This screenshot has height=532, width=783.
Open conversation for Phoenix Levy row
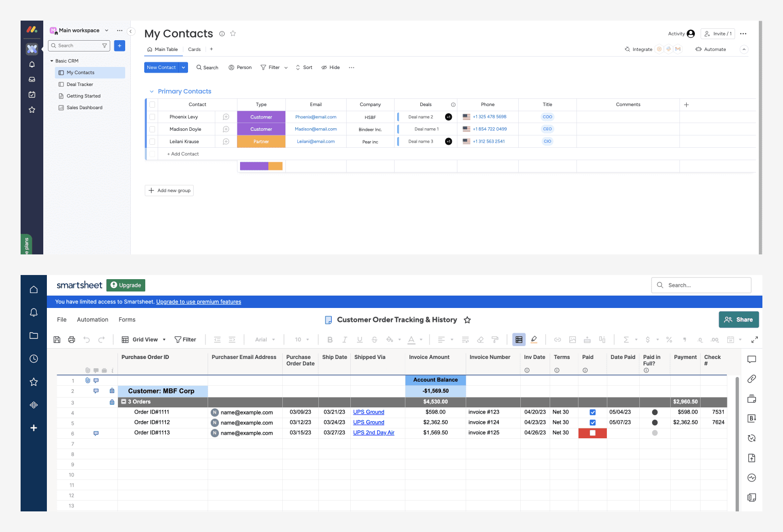point(226,117)
